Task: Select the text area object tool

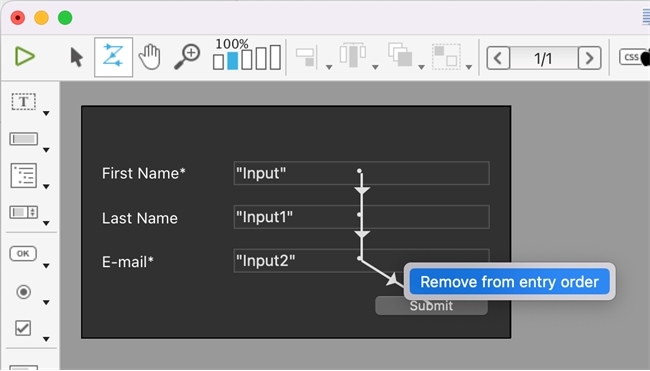Action: pos(24,102)
